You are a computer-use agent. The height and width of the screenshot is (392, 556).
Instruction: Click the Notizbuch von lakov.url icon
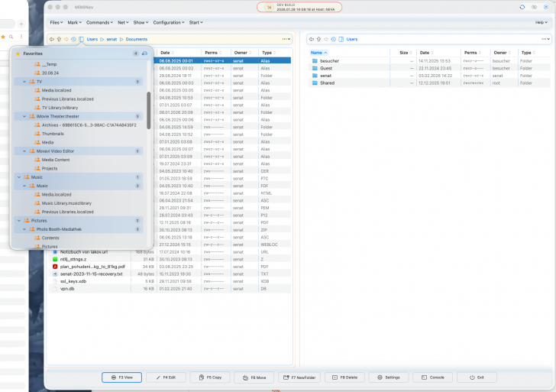55,252
